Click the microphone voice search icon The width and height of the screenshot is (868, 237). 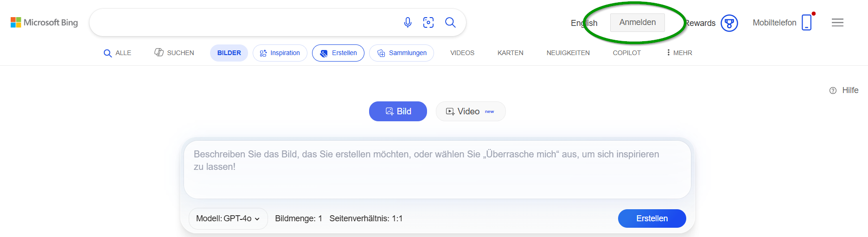408,22
